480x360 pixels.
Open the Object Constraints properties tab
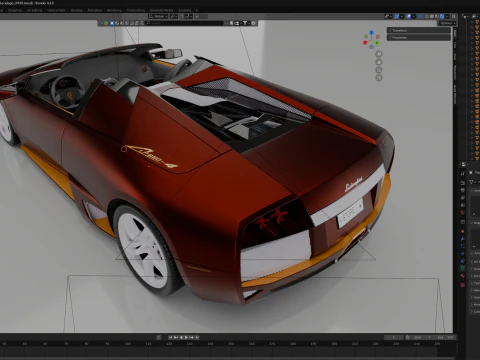[463, 261]
